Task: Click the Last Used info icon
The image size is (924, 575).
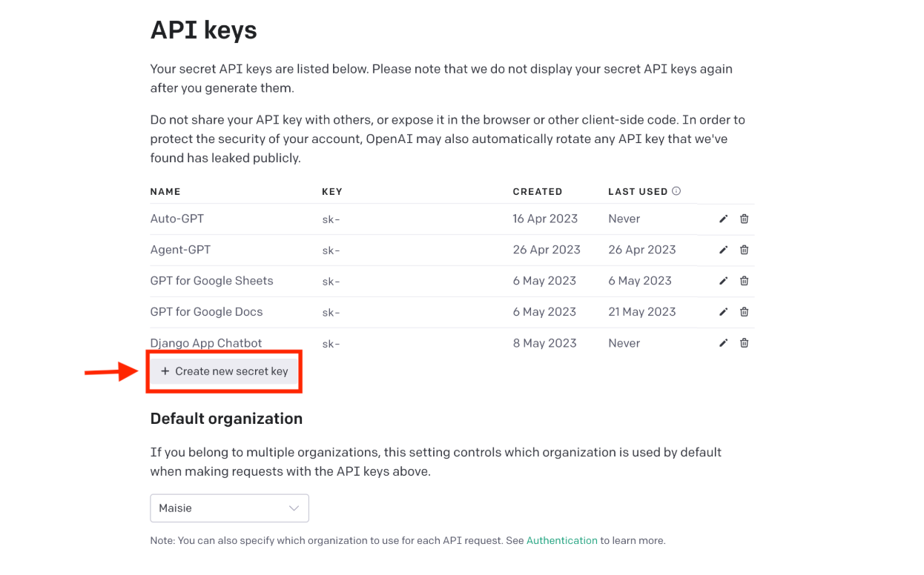Action: (x=676, y=191)
